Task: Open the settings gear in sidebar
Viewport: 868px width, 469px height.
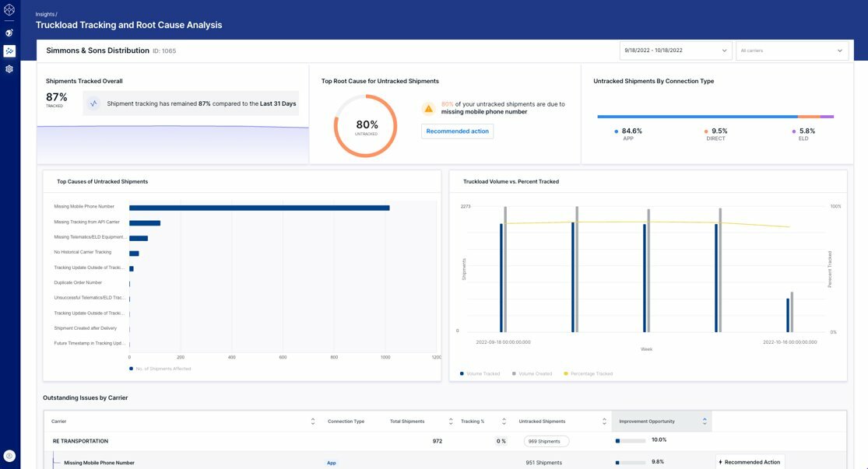Action: point(9,68)
